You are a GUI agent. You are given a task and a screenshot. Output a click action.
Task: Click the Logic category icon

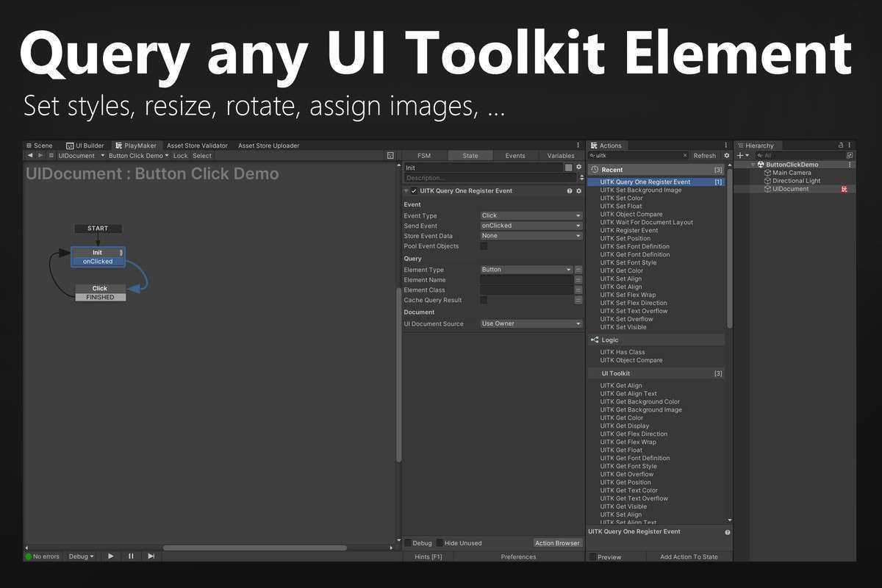click(x=595, y=340)
